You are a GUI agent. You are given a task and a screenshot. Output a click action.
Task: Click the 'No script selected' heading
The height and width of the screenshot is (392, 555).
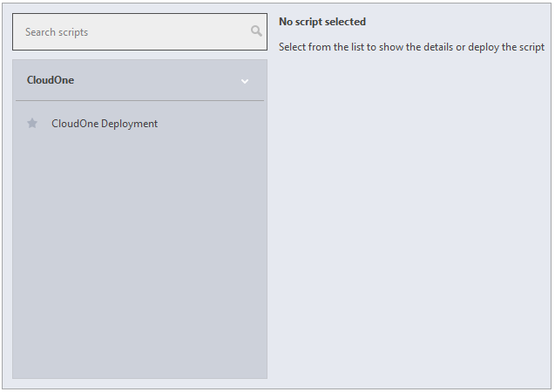click(x=322, y=22)
